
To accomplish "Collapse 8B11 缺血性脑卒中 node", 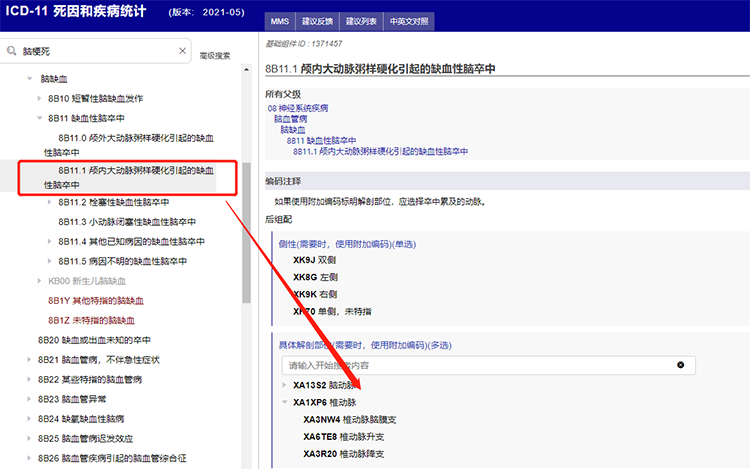I will [x=40, y=118].
